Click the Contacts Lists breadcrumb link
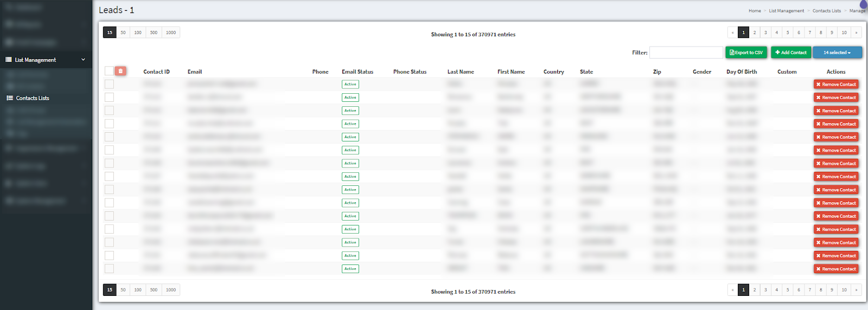 click(826, 11)
